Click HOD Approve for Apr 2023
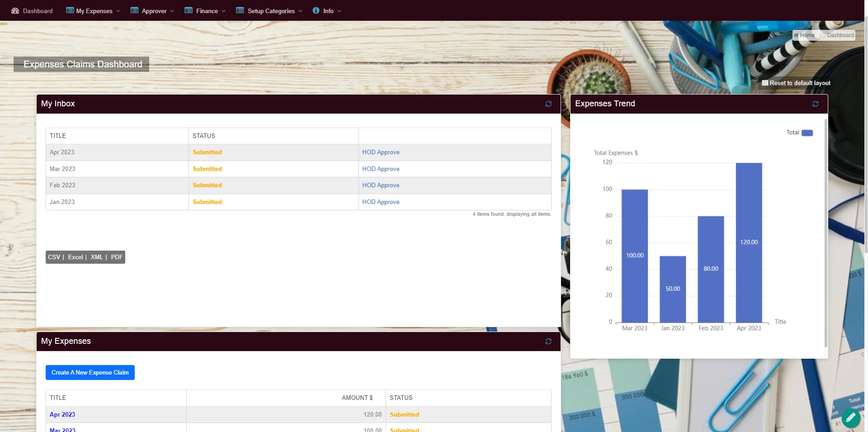This screenshot has height=432, width=868. 381,152
